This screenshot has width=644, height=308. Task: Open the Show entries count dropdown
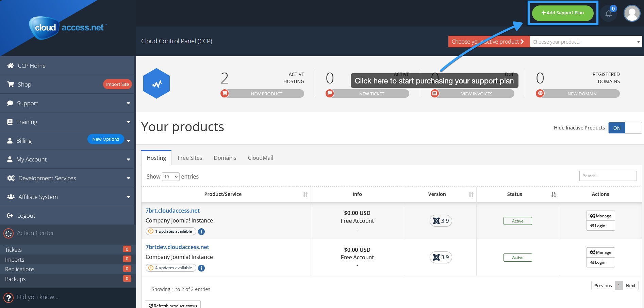click(x=171, y=176)
